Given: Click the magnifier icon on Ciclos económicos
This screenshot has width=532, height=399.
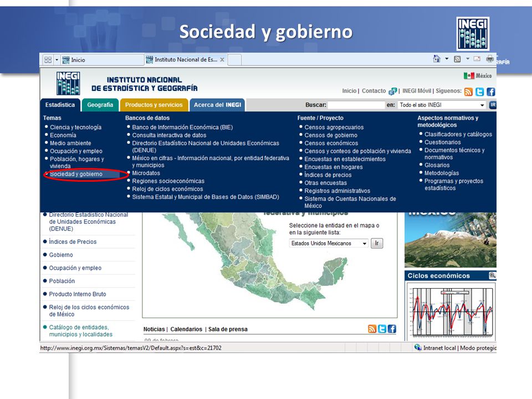Looking at the screenshot, I should (492, 275).
